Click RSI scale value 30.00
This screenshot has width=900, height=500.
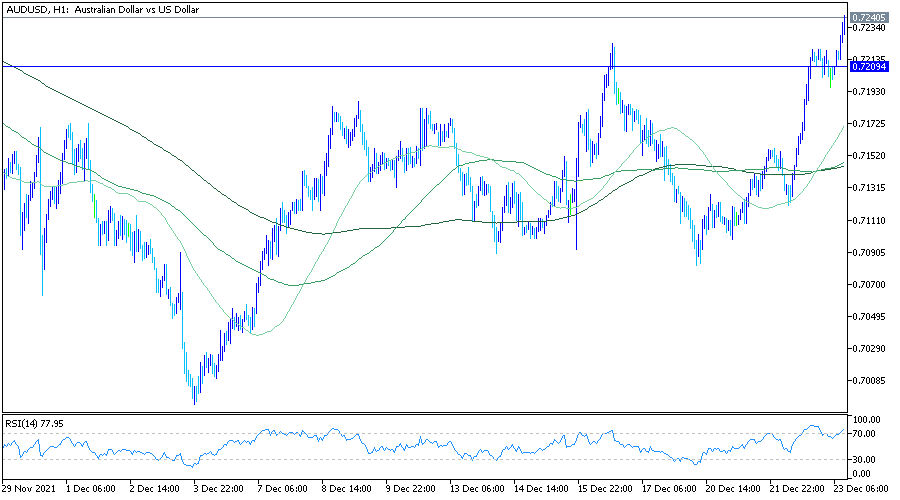[x=864, y=460]
